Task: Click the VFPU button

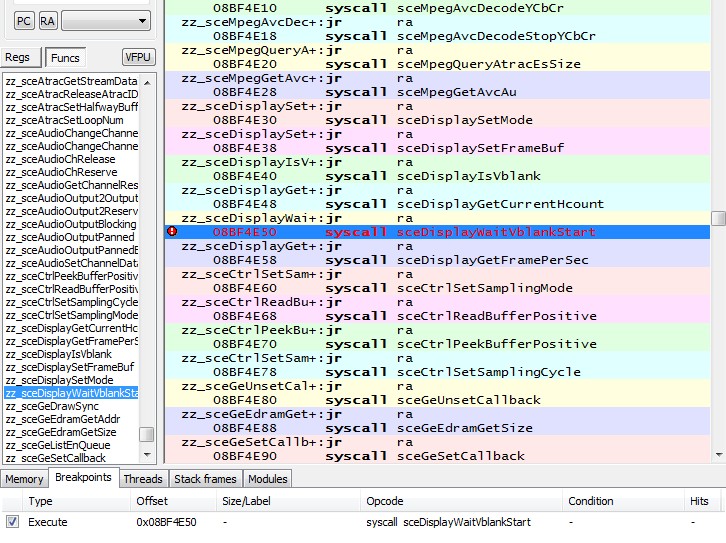Action: (138, 57)
